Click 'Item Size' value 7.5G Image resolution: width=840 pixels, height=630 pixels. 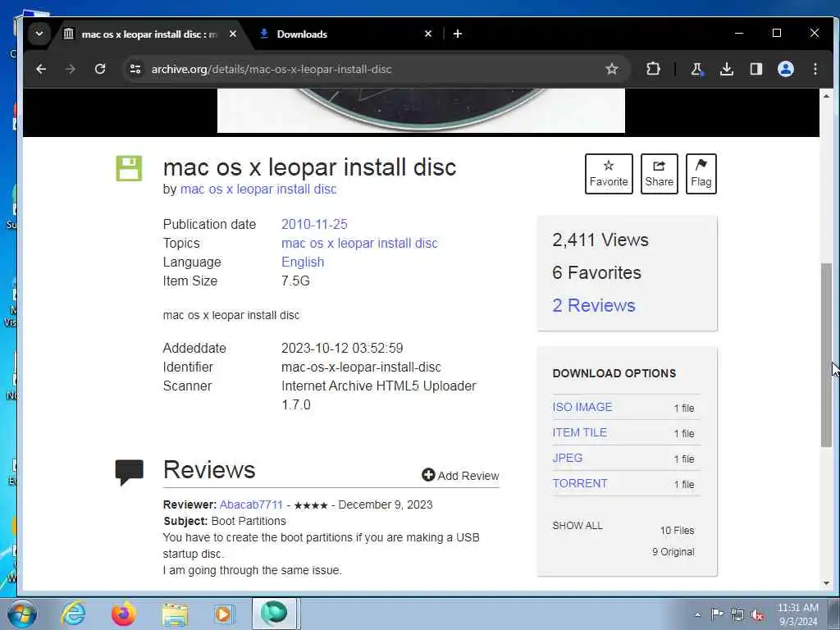pos(295,281)
